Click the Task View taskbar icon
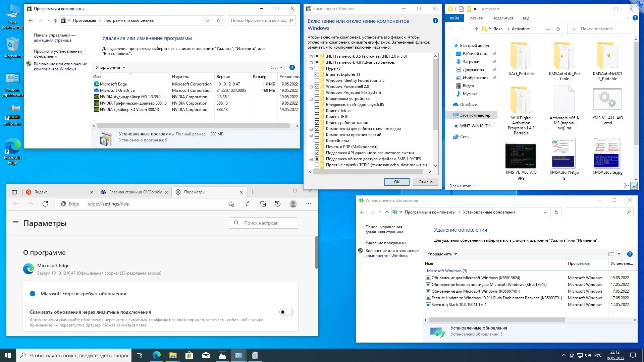 140,355
